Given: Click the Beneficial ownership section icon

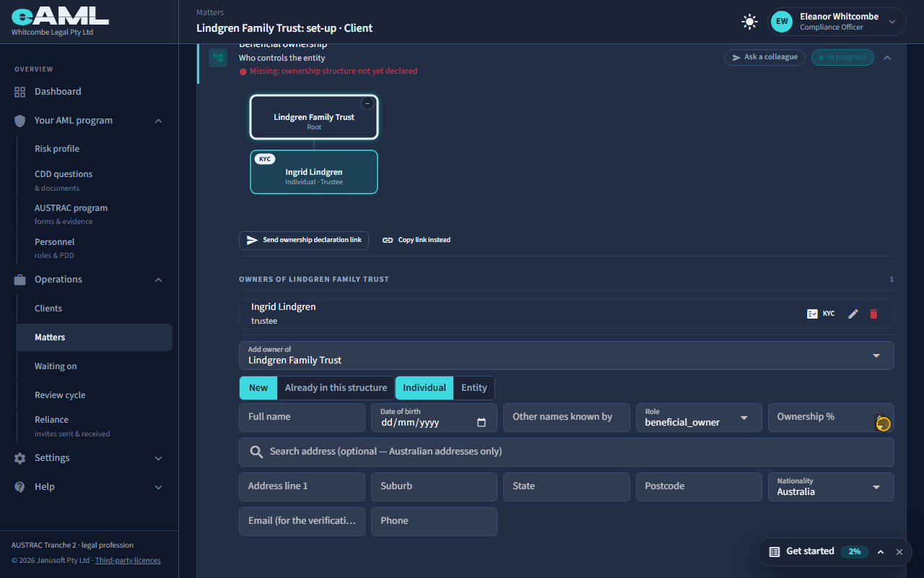Looking at the screenshot, I should (x=218, y=57).
